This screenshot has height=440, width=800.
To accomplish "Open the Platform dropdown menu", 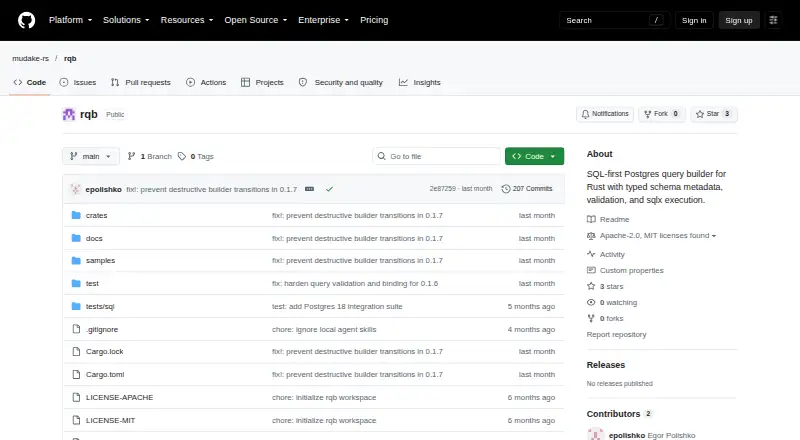I will 70,20.
